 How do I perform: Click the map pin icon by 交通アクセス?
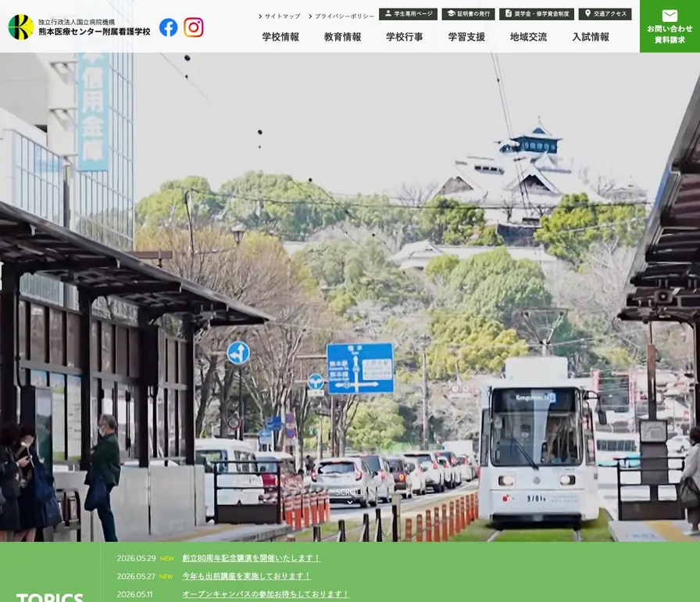pos(587,14)
